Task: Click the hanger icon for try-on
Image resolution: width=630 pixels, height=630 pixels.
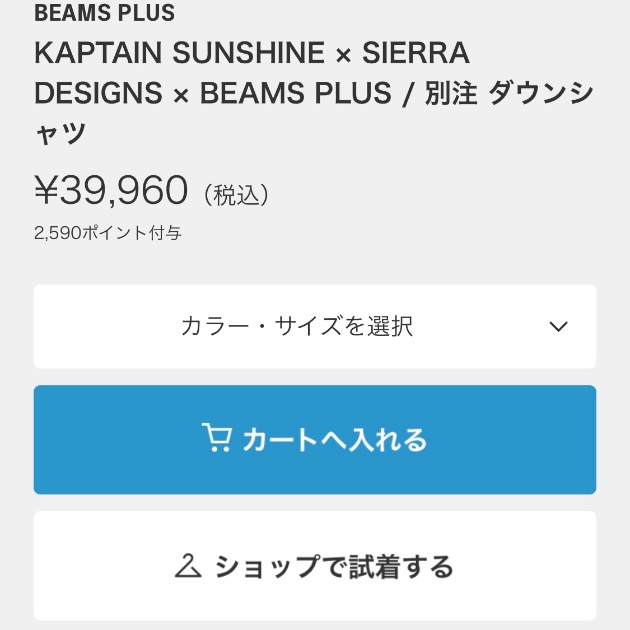Action: [188, 566]
